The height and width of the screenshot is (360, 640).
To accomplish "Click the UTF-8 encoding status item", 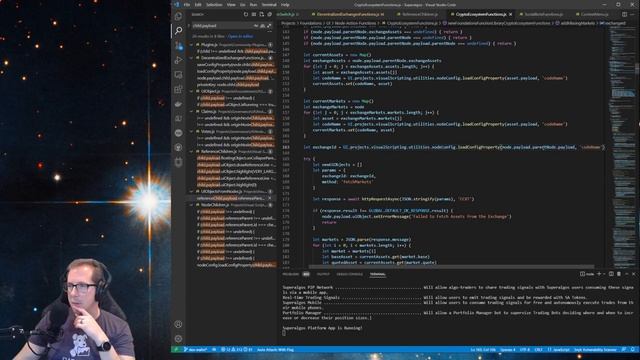I will coord(525,350).
